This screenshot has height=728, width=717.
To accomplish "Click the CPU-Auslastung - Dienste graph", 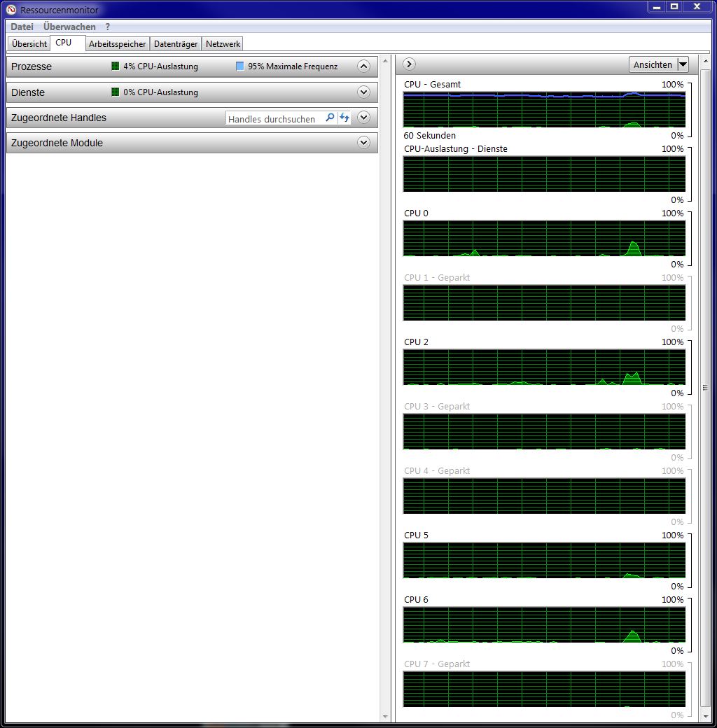I will click(544, 174).
